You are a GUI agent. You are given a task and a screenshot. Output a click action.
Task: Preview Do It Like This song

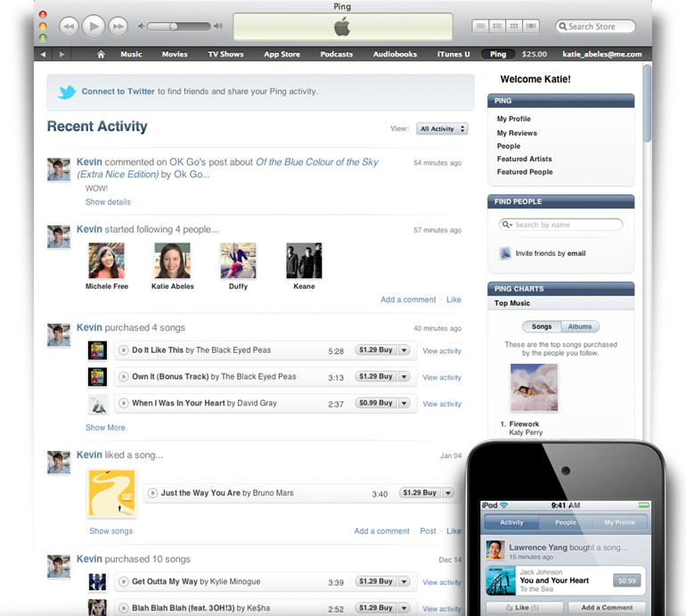[124, 350]
